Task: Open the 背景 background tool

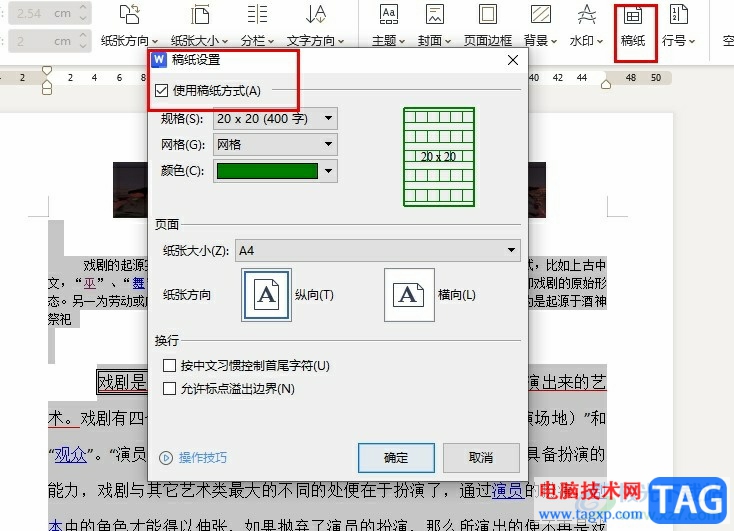Action: [x=540, y=25]
